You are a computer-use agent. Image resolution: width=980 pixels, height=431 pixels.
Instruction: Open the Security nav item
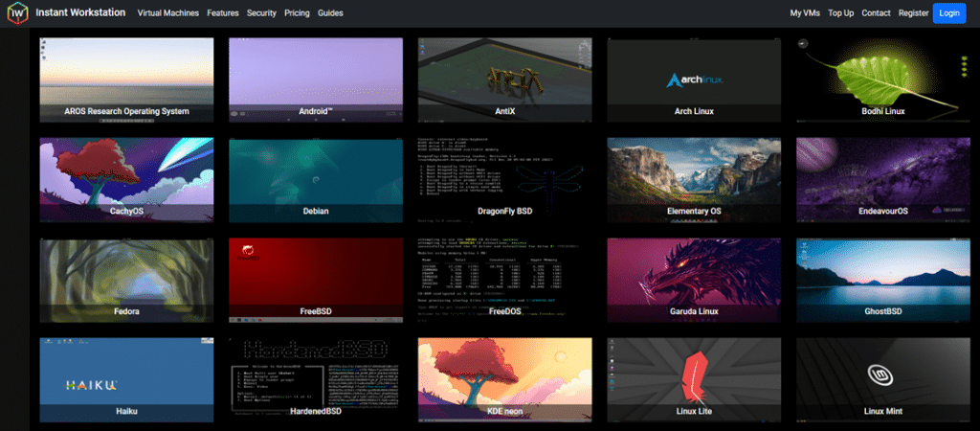[x=261, y=13]
